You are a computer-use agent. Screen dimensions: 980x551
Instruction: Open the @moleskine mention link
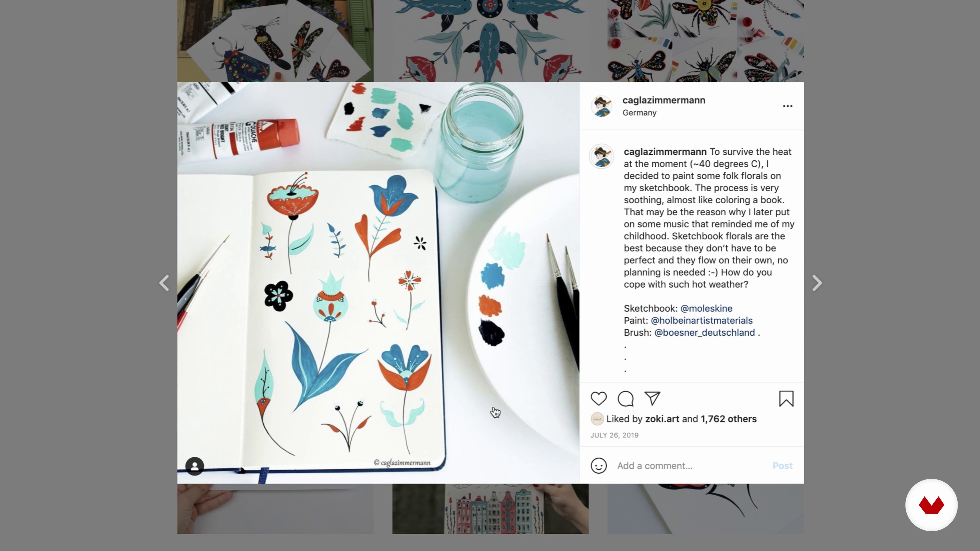pos(706,308)
